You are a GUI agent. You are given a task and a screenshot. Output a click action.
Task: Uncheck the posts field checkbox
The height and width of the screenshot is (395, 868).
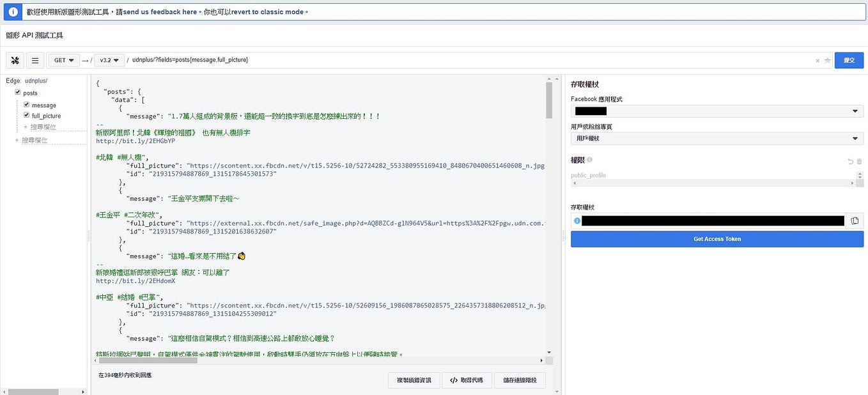18,92
